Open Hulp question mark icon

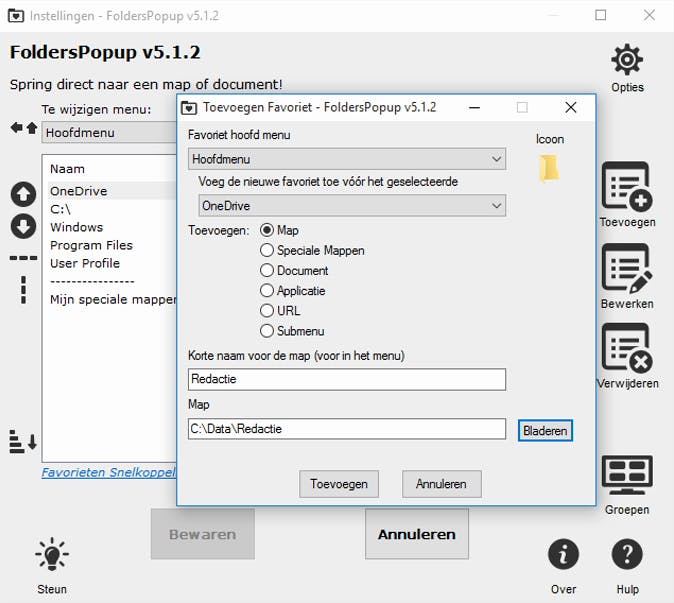coord(627,554)
